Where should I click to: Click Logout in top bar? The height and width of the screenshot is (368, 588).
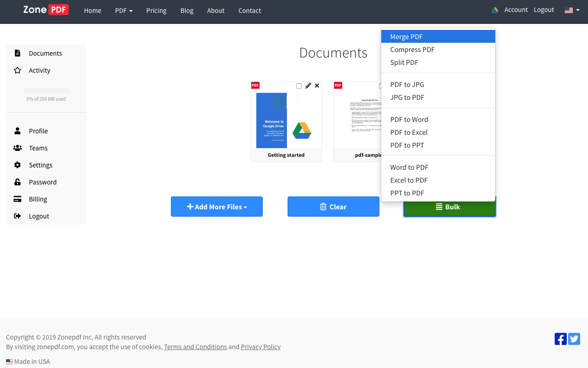click(544, 10)
